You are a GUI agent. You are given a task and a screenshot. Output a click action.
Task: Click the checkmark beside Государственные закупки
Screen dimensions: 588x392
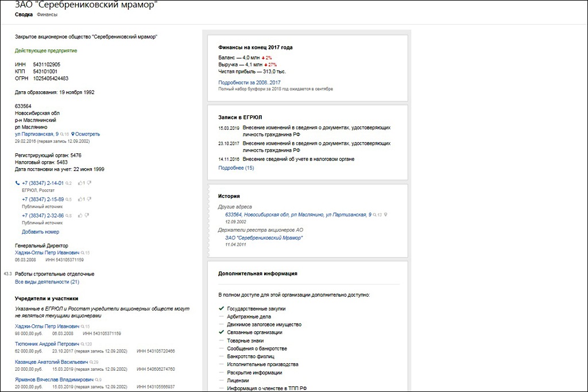[222, 309]
